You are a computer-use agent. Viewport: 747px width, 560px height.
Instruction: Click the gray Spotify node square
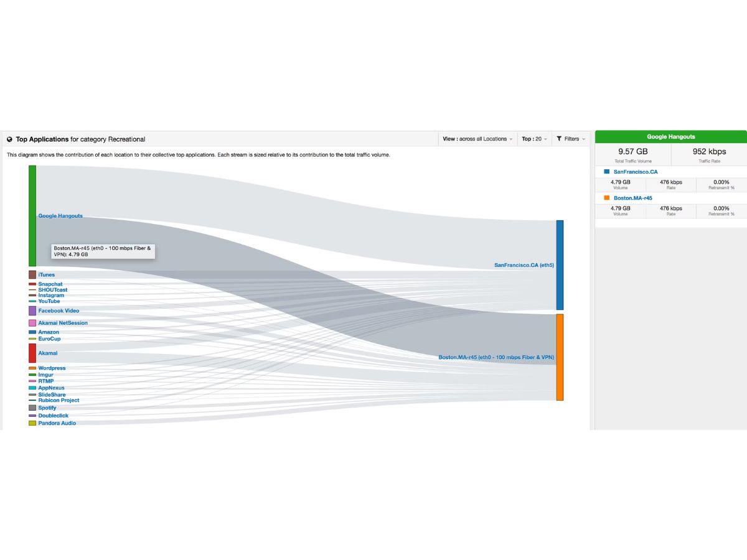point(32,408)
